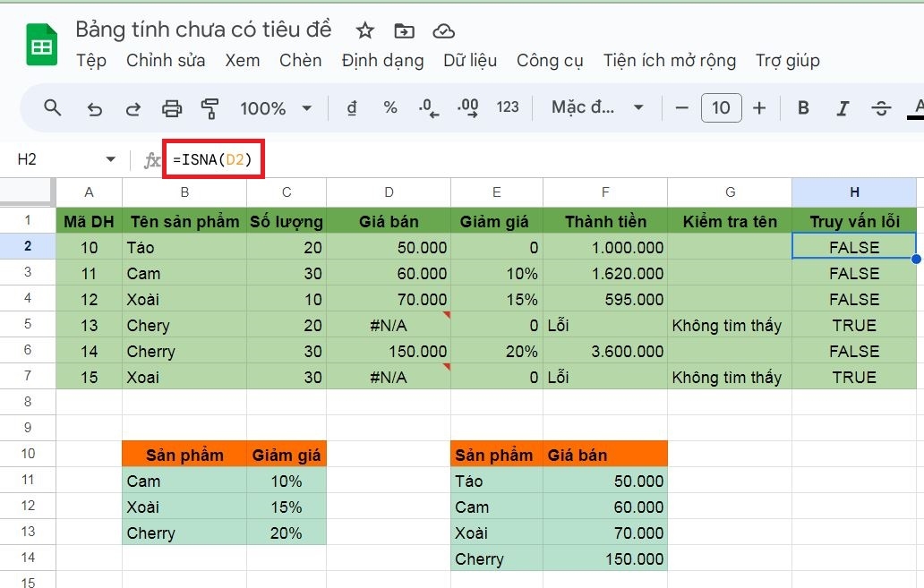924x588 pixels.
Task: Select the #N/A cell in row 7
Action: (389, 377)
